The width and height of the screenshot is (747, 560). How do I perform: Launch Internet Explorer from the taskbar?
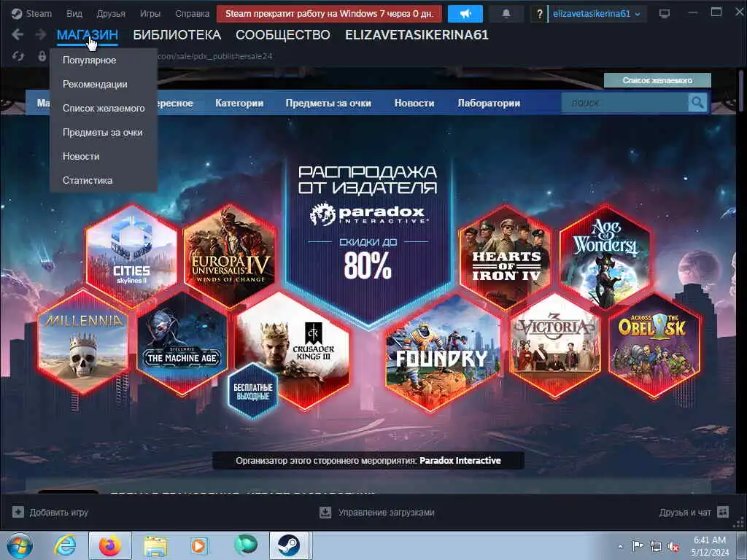[65, 545]
